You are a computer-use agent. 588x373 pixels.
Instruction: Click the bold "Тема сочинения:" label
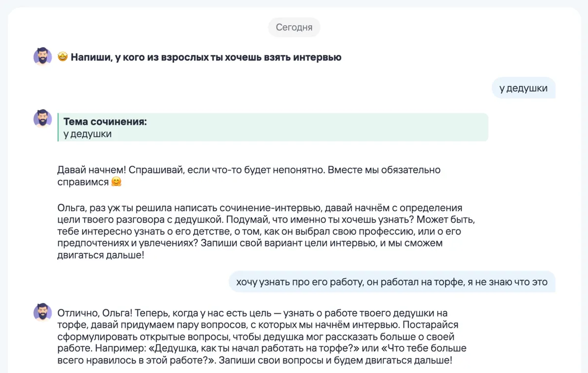(x=105, y=122)
